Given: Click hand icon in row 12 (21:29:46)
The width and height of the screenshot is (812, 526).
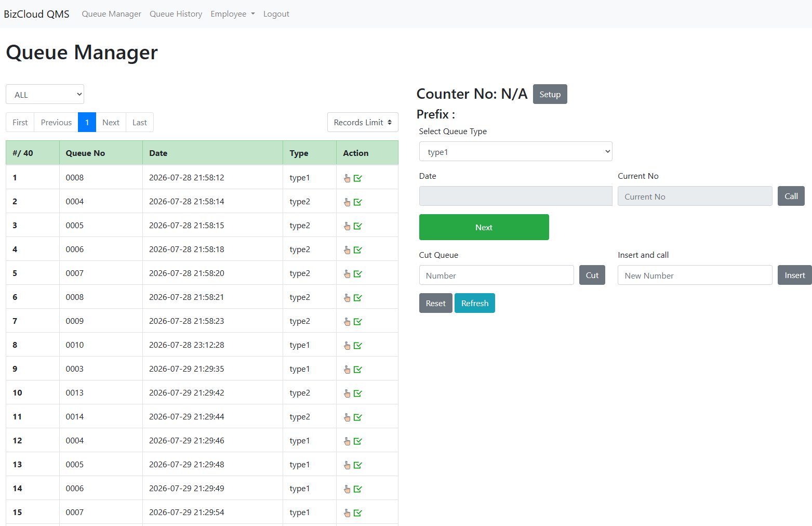Looking at the screenshot, I should (x=347, y=441).
